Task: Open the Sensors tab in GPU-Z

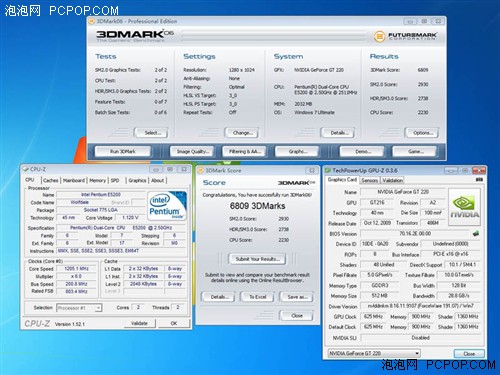Action: [x=370, y=180]
